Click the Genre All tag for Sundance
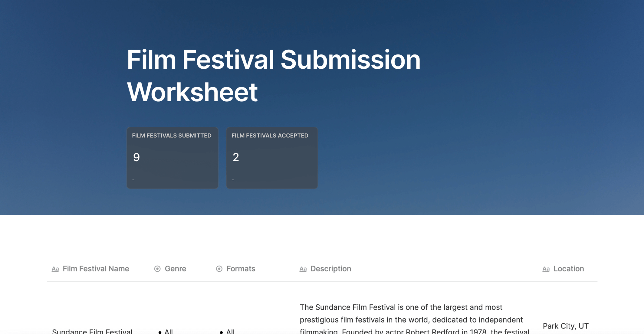644x334 pixels. [166, 331]
